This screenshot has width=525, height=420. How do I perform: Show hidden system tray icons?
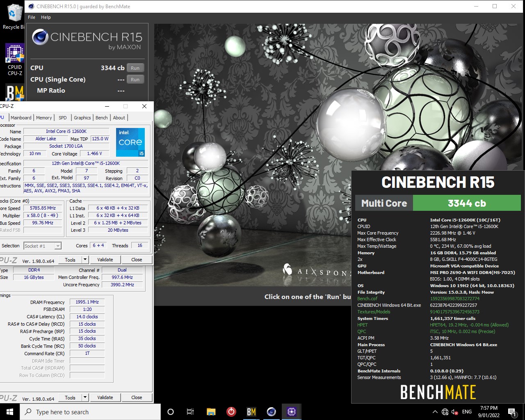[x=435, y=412]
